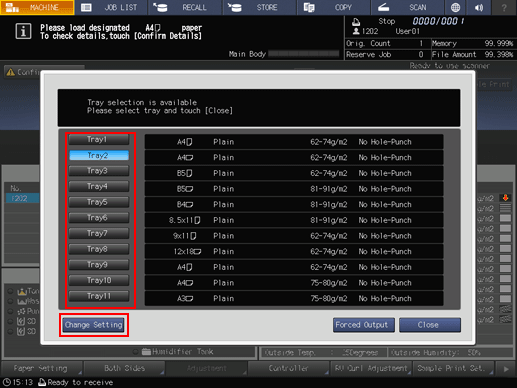Open the MACHINE screen tab

(x=37, y=7)
